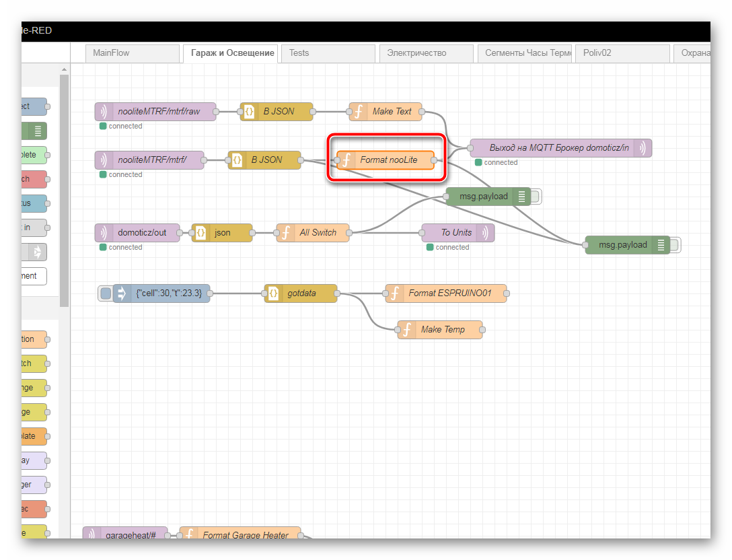
Task: Click function icon on All Switch node
Action: (285, 233)
